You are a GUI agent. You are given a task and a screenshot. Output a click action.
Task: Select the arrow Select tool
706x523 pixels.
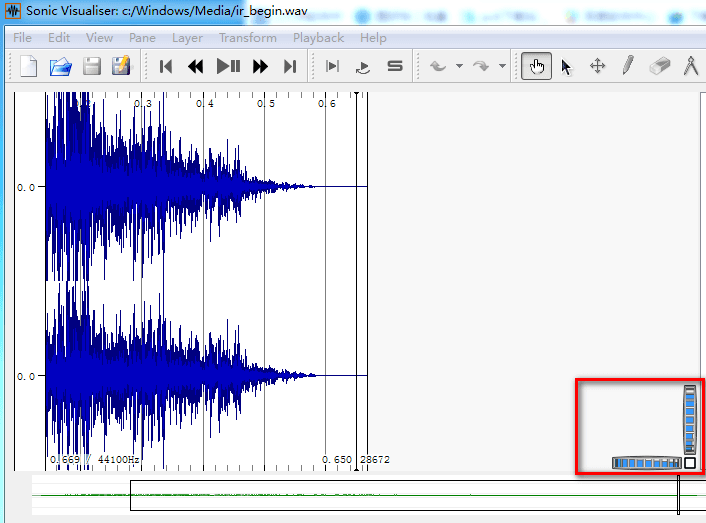pyautogui.click(x=567, y=67)
